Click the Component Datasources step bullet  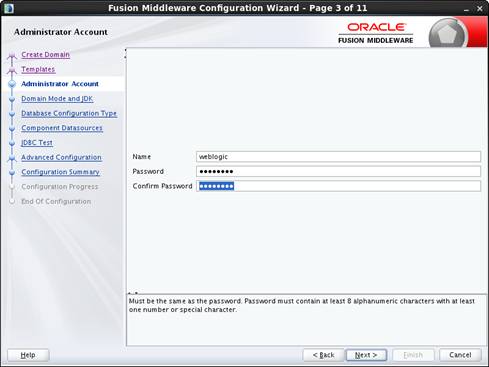click(12, 128)
